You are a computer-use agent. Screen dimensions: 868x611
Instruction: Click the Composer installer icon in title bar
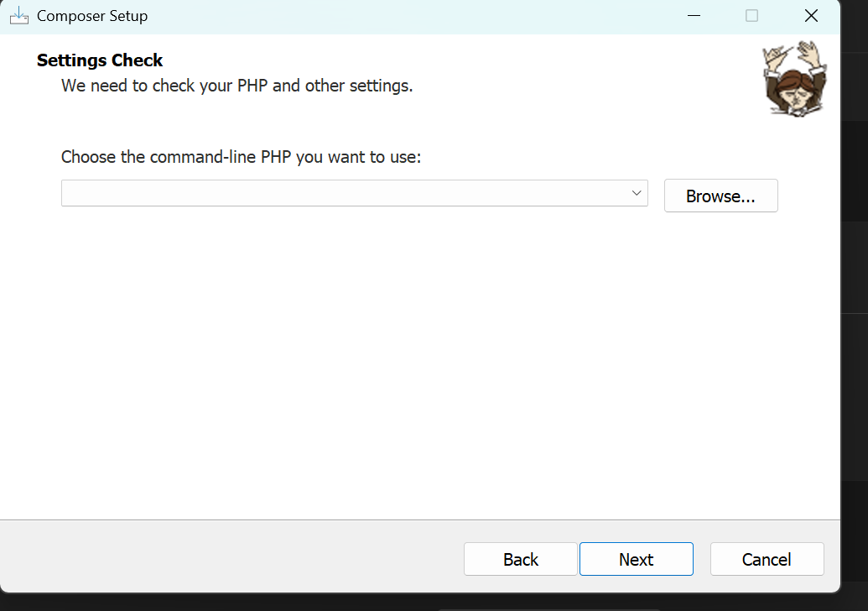(x=18, y=15)
